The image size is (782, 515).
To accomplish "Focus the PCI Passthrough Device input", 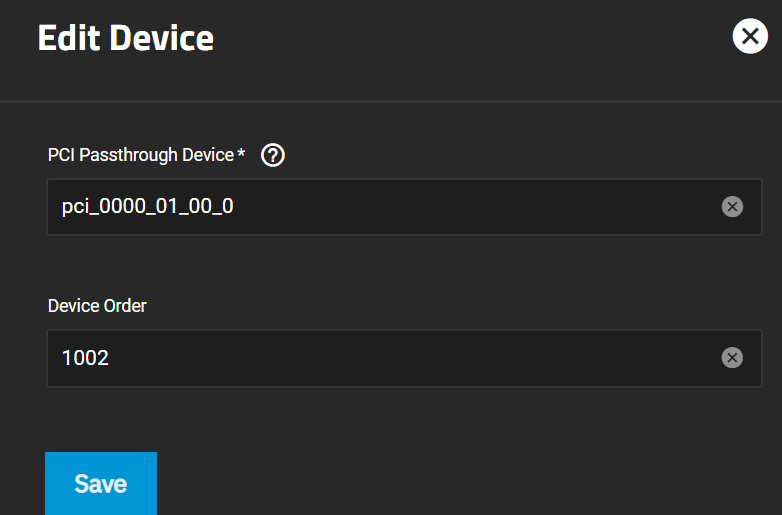I will pos(404,207).
